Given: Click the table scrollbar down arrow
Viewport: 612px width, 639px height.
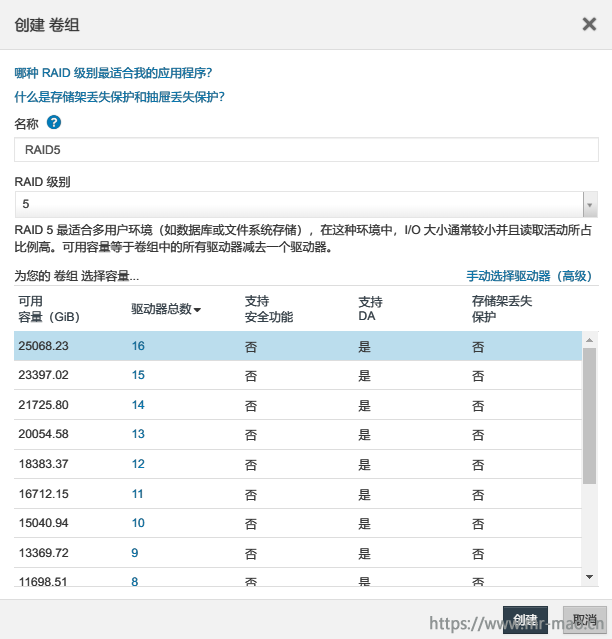Looking at the screenshot, I should pyautogui.click(x=590, y=577).
